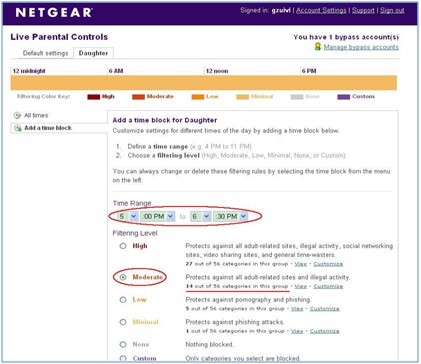Click the 'Nothing blocked.' description text
Viewport: 421px width, 364px height.
pyautogui.click(x=209, y=344)
